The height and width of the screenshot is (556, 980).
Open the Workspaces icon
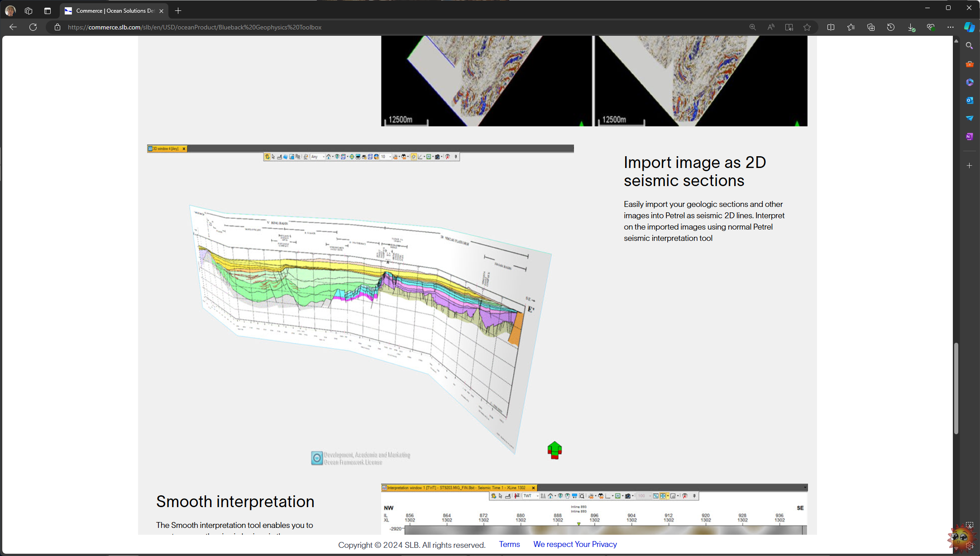tap(29, 11)
